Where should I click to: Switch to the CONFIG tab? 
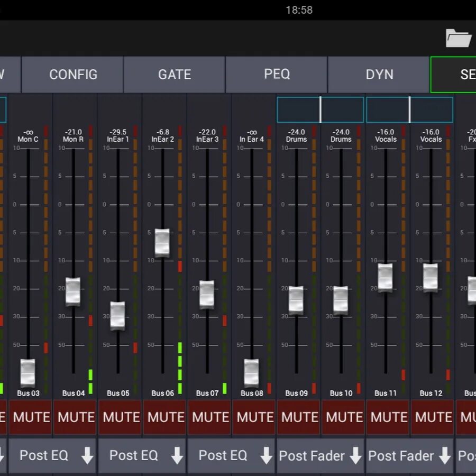point(72,75)
